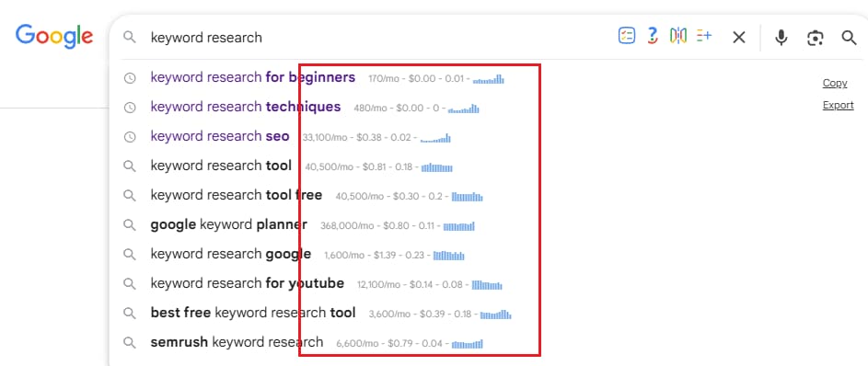The width and height of the screenshot is (868, 366).
Task: Click the Google logo
Action: coord(54,36)
